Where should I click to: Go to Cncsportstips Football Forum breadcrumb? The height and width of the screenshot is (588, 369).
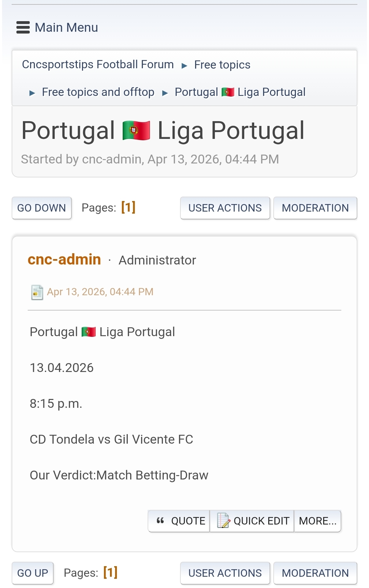point(98,64)
